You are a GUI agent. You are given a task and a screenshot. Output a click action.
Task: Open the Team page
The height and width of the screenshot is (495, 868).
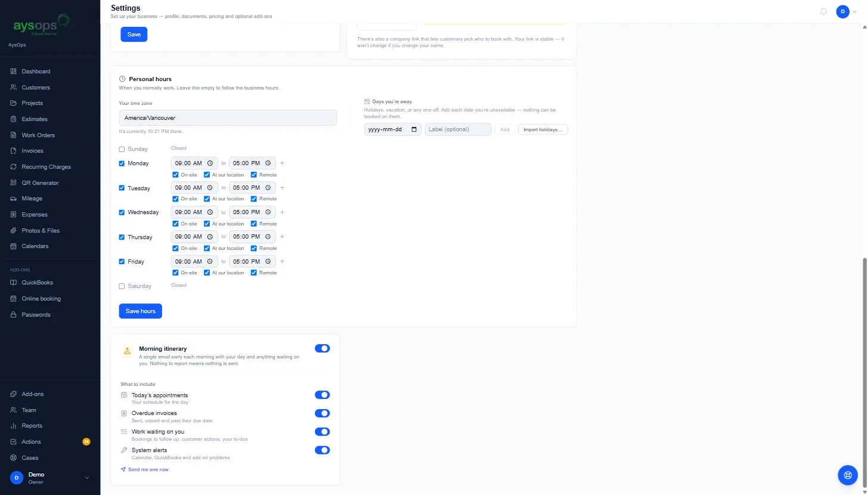pyautogui.click(x=29, y=410)
